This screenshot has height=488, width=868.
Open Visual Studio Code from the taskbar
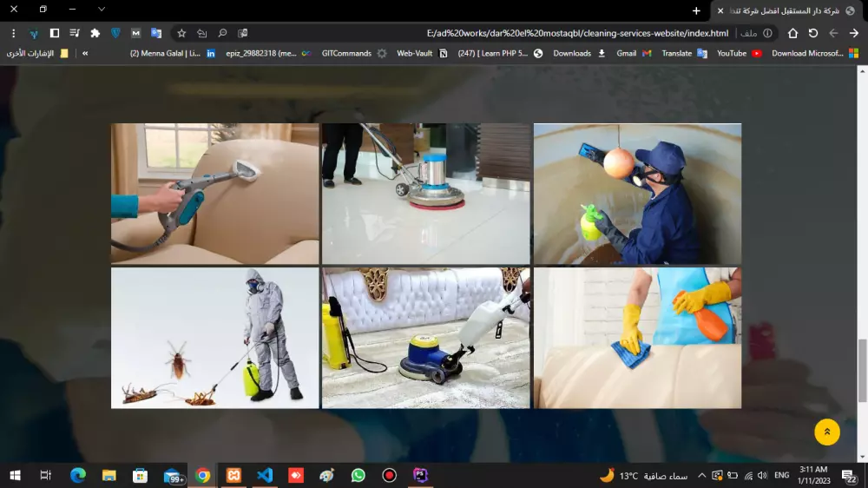pyautogui.click(x=265, y=475)
